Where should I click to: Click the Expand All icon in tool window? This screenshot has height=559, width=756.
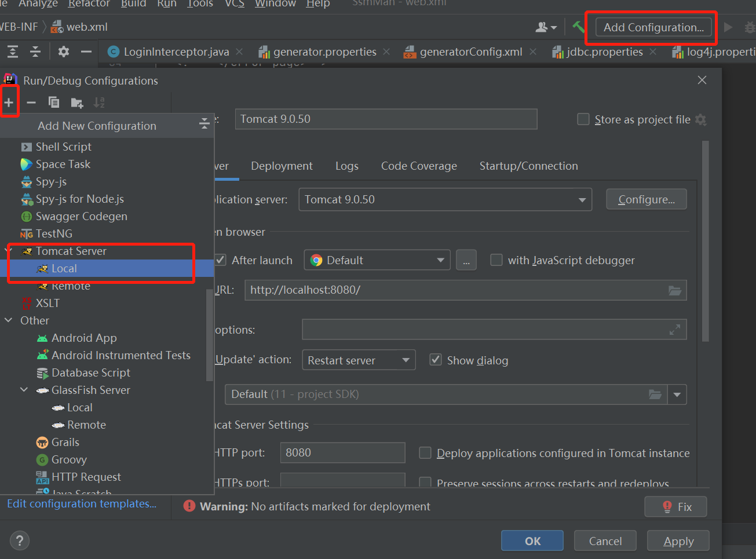12,52
